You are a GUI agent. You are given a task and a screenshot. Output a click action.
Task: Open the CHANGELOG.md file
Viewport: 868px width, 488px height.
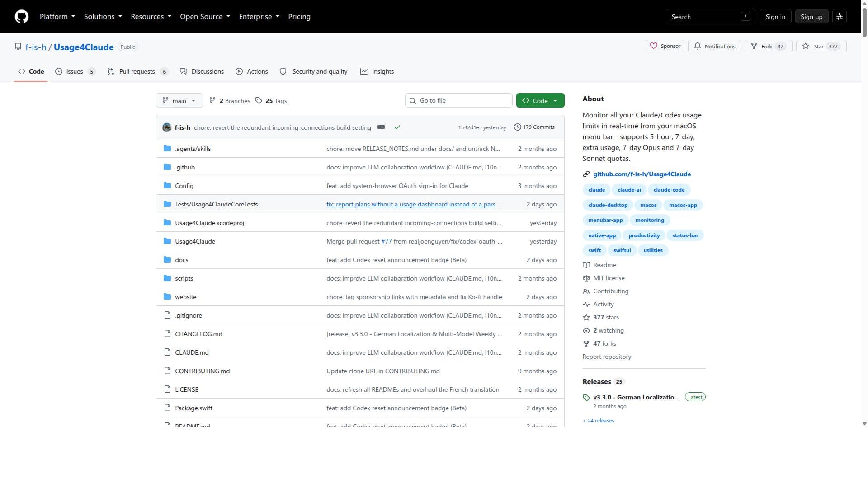pos(198,334)
